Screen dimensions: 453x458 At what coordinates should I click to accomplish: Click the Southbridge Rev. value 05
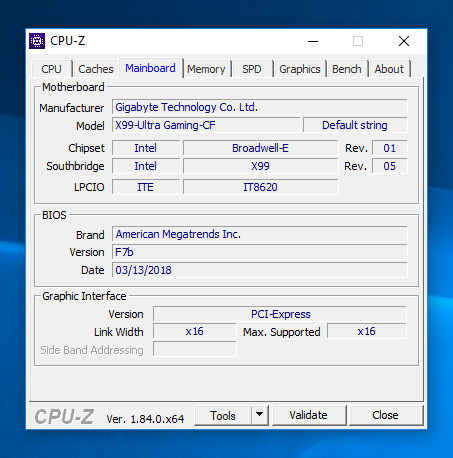389,166
